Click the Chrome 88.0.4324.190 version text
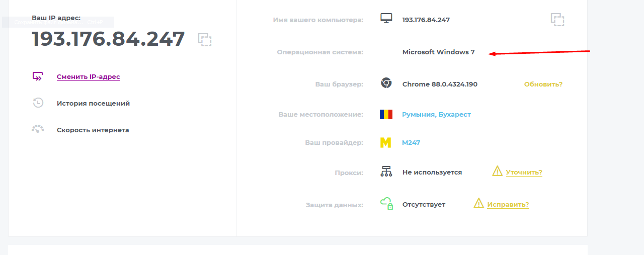The height and width of the screenshot is (255, 644). tap(440, 84)
